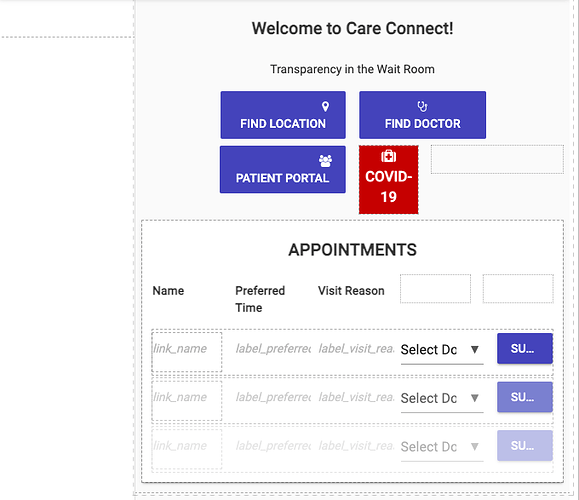Viewport: 579px width, 500px height.
Task: Click the map pin icon on Find Location
Action: click(x=325, y=106)
